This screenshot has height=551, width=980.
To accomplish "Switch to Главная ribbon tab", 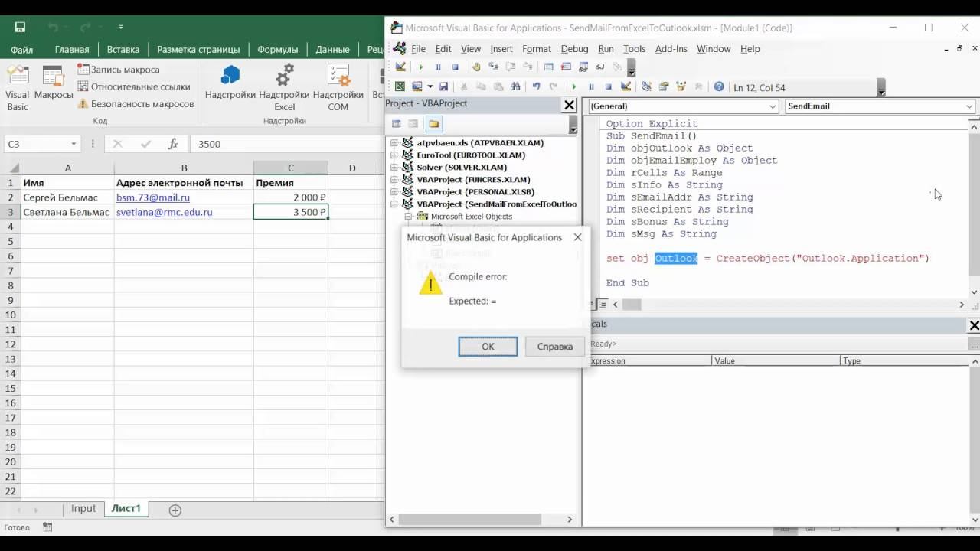I will [72, 50].
